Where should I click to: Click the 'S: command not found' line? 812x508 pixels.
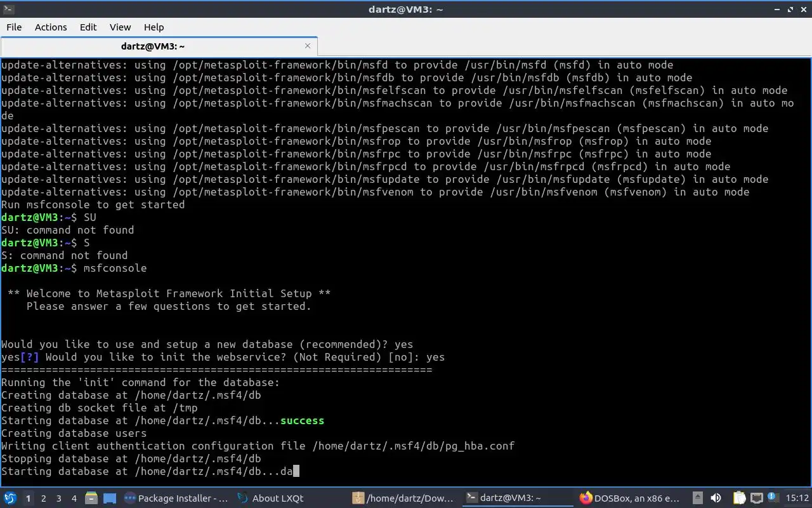[65, 255]
